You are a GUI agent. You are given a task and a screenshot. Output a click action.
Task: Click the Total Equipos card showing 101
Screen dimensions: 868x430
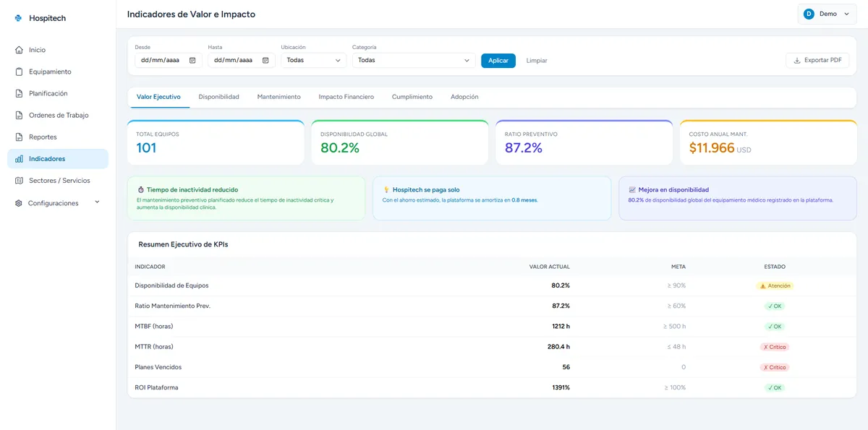216,142
